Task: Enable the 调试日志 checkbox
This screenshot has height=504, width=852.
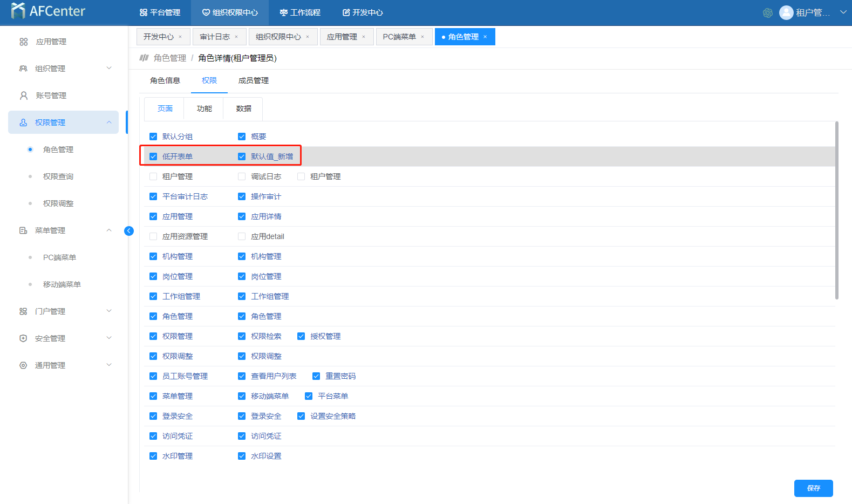Action: [x=242, y=176]
